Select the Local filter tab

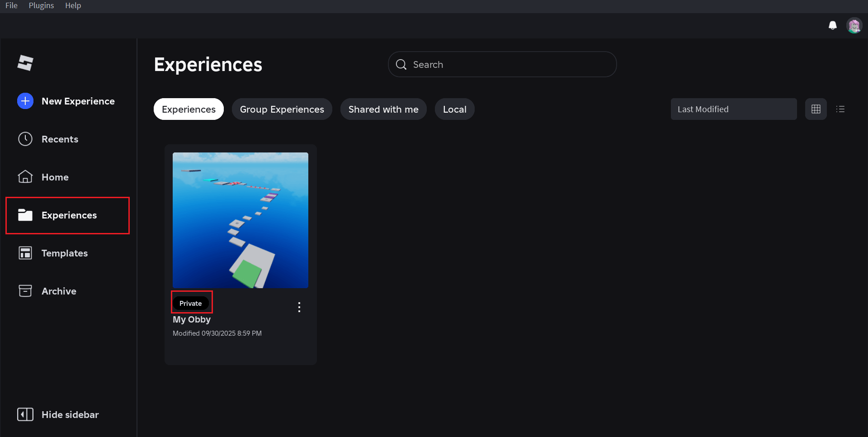(x=454, y=109)
